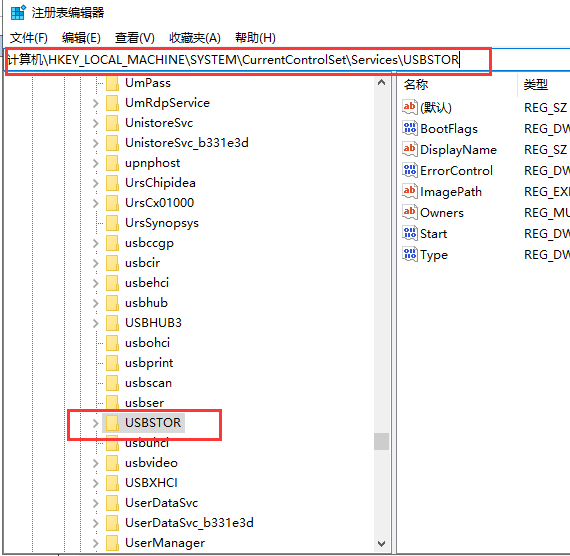This screenshot has width=570, height=556.
Task: Expand the UnistoreSvc key
Action: pos(96,123)
